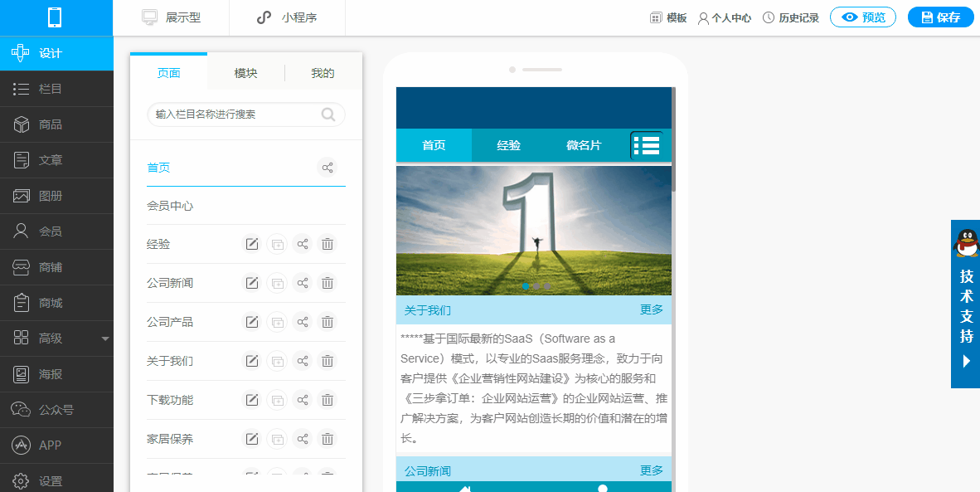Click the 更多 link beside 公司新闻 in preview
This screenshot has height=492, width=980.
(651, 470)
